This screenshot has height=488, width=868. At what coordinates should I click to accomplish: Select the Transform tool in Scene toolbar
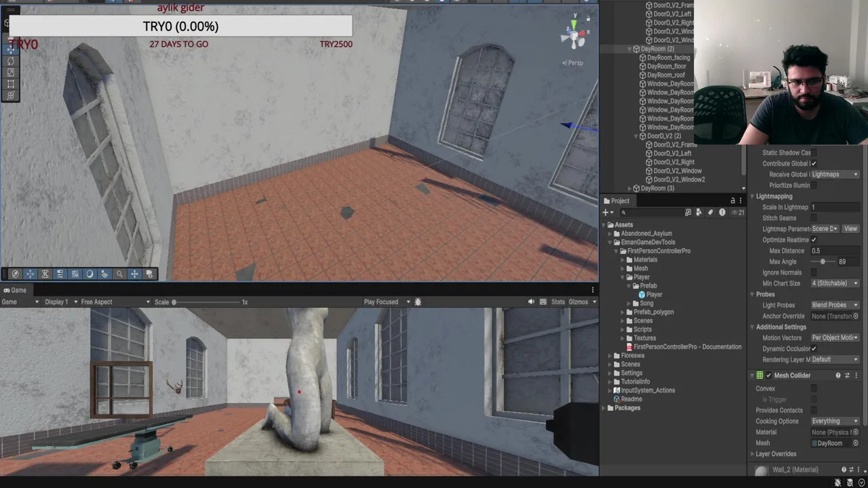(x=11, y=96)
